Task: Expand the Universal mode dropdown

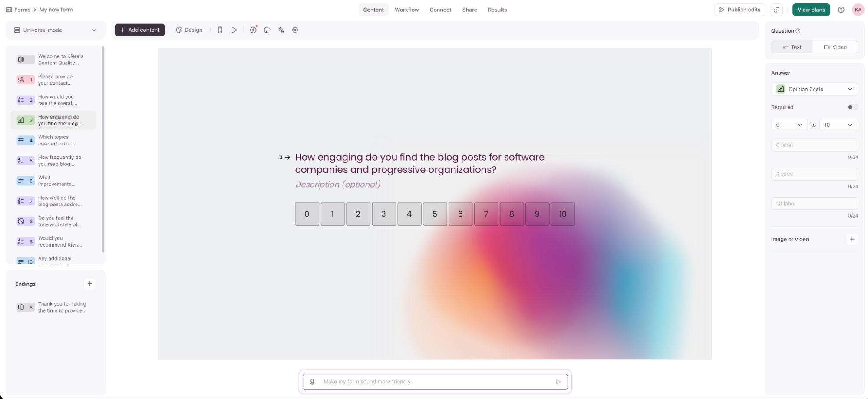Action: click(x=56, y=30)
